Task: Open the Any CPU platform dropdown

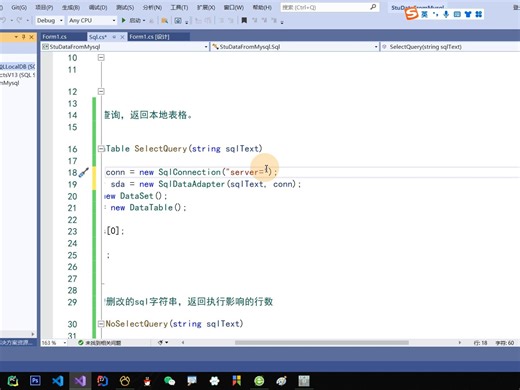Action: pos(92,21)
